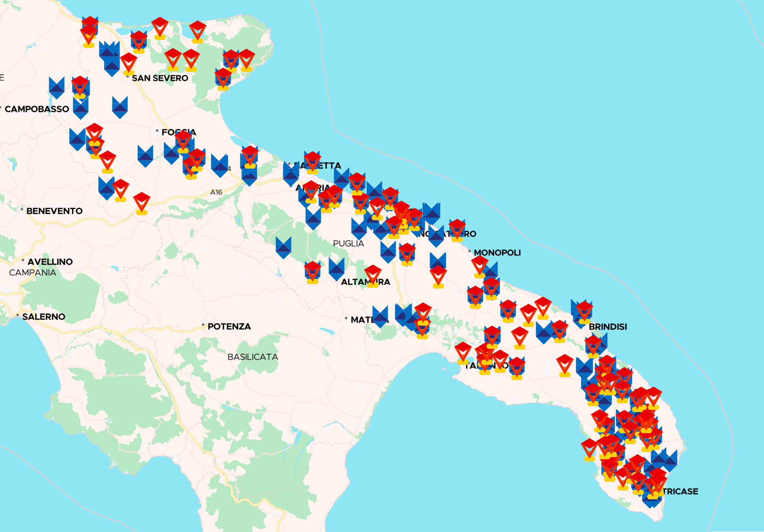Screen dimensions: 764x532
Task: Click the BENEVENTO city label
Action: click(54, 211)
